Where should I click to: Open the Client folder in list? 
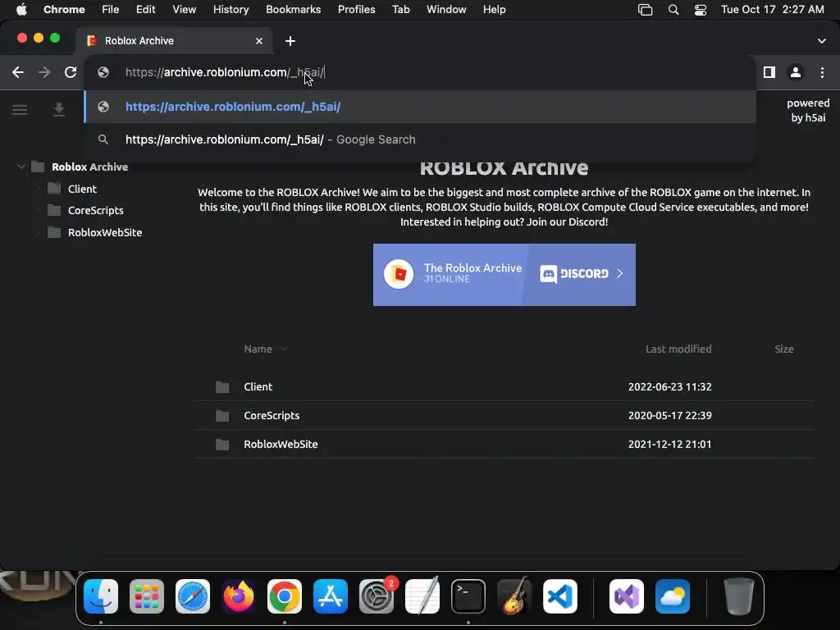(258, 387)
